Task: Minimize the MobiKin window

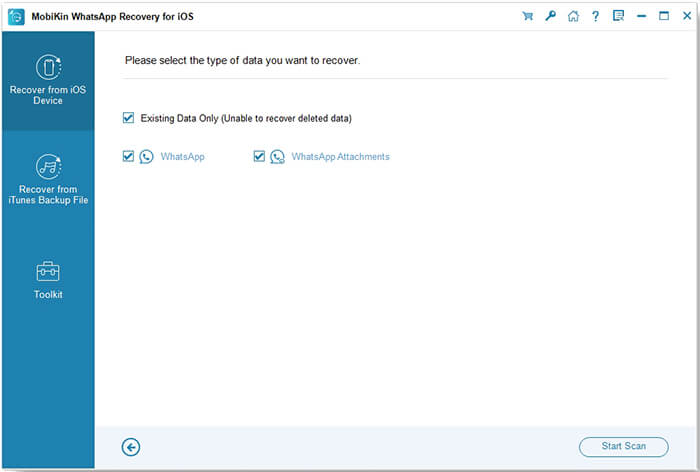Action: (641, 16)
